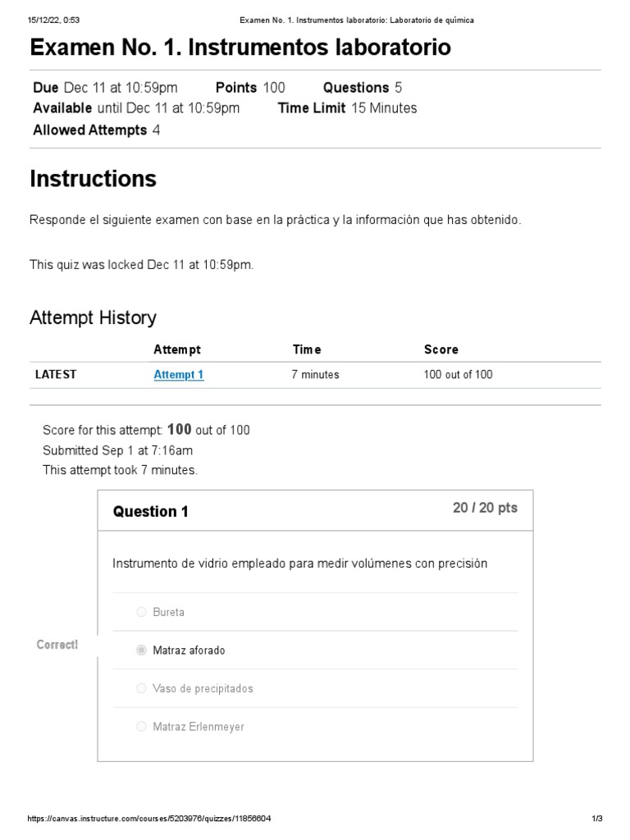
Task: Click the canvas.instructure.com URL in footer
Action: point(149,819)
